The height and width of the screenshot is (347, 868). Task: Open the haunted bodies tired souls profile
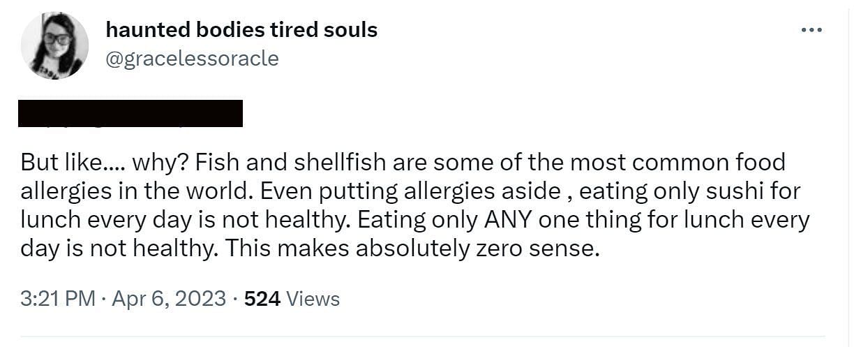241,30
